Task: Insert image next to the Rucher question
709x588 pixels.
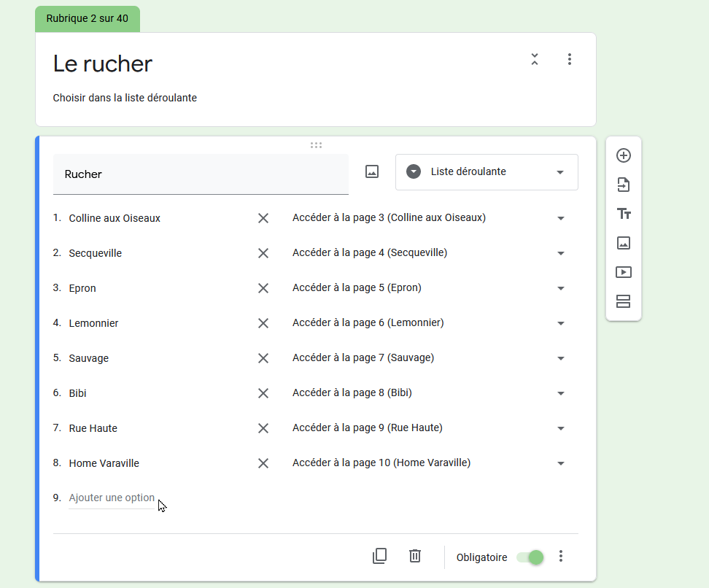Action: (x=372, y=172)
